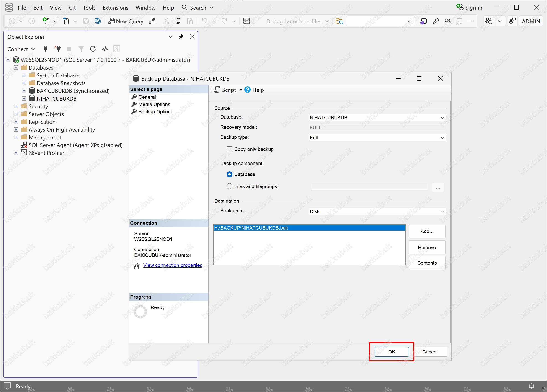The width and height of the screenshot is (547, 392).
Task: Click the New Query toolbar button
Action: tap(126, 21)
